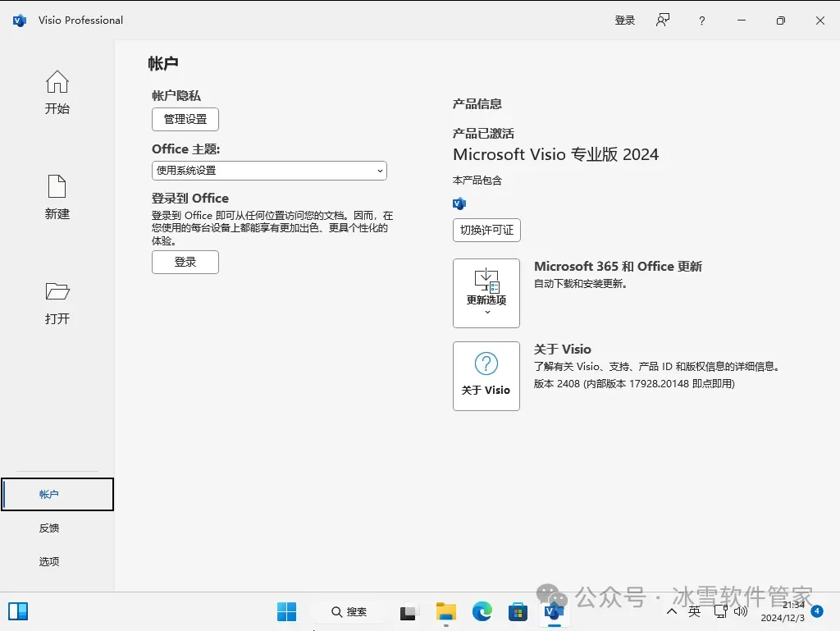The image size is (840, 631).
Task: Open the 选项 sidebar item
Action: point(49,561)
